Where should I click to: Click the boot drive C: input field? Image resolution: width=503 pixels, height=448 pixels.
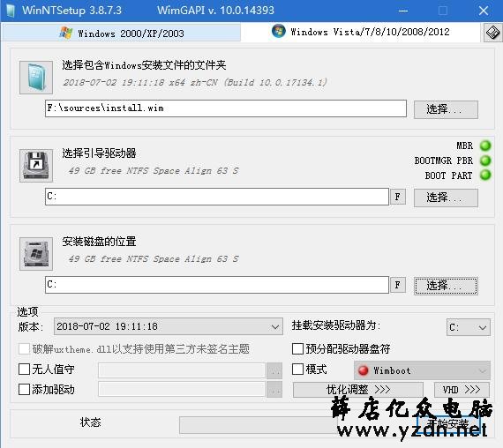[217, 197]
